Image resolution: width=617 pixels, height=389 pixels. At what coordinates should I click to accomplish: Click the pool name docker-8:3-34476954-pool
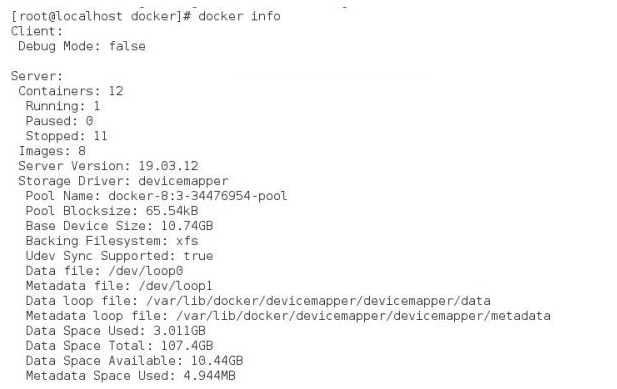198,196
